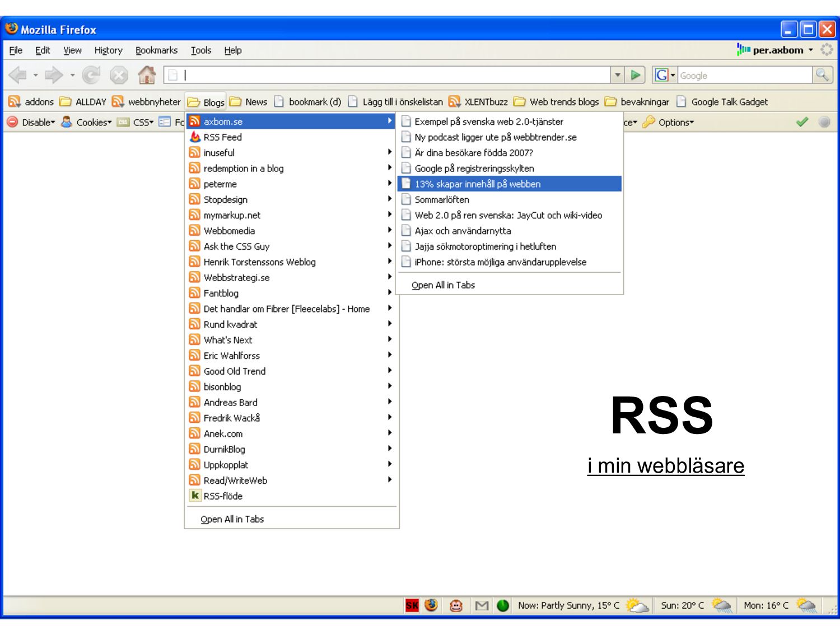Open article Ajax och användarnytta
The width and height of the screenshot is (840, 630).
[510, 231]
